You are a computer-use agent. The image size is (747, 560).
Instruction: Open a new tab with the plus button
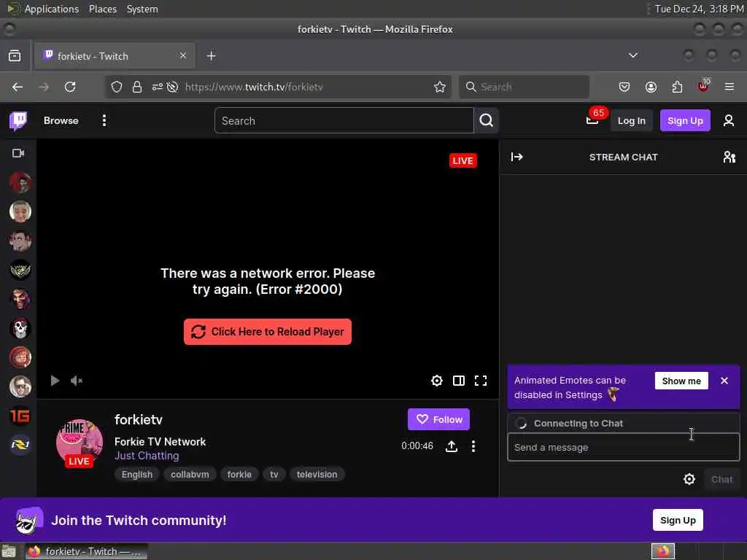[x=211, y=55]
